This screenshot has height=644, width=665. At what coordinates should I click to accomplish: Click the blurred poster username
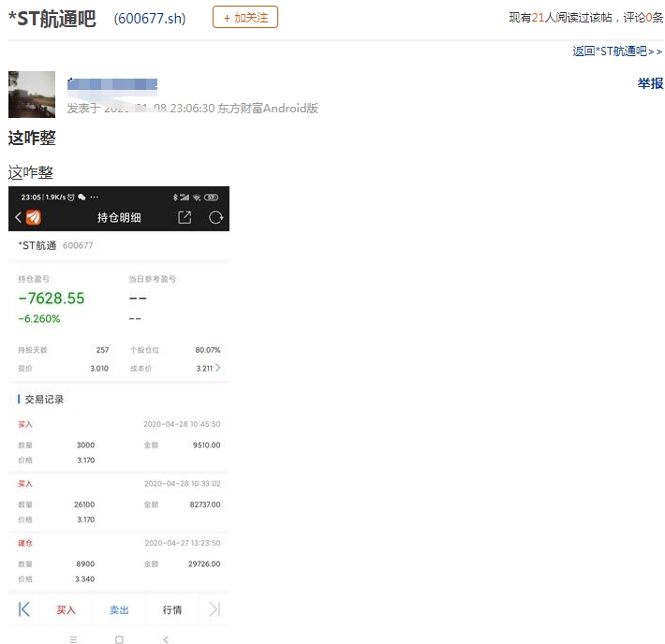(x=112, y=84)
